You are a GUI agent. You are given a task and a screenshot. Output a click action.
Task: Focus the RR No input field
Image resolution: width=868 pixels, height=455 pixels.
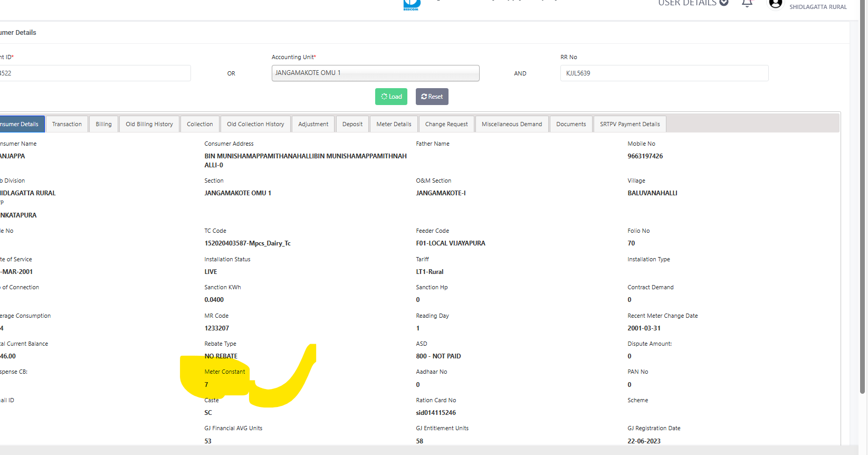click(664, 73)
